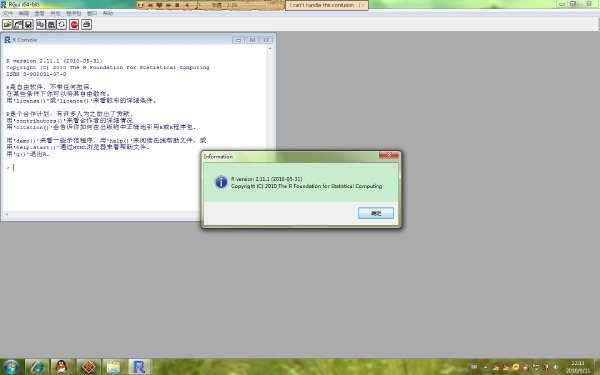Click the song title 'I can't handle this confusion'
The width and height of the screenshot is (600, 375).
[x=322, y=5]
